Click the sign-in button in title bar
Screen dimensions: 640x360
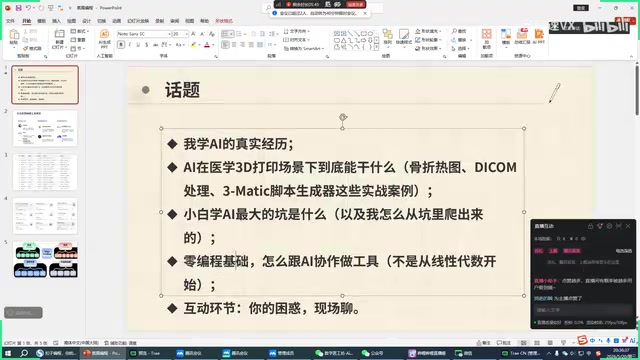[x=581, y=8]
